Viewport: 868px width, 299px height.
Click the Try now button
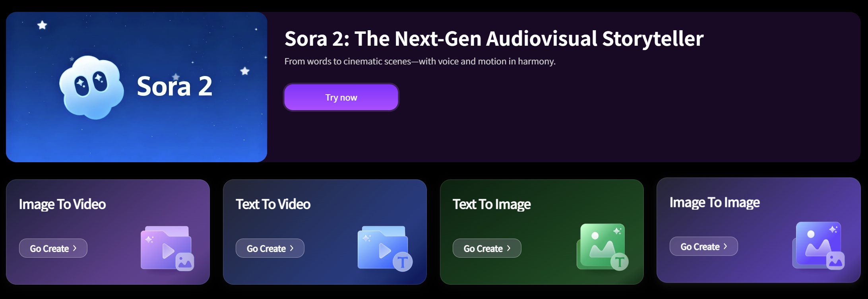pyautogui.click(x=341, y=97)
